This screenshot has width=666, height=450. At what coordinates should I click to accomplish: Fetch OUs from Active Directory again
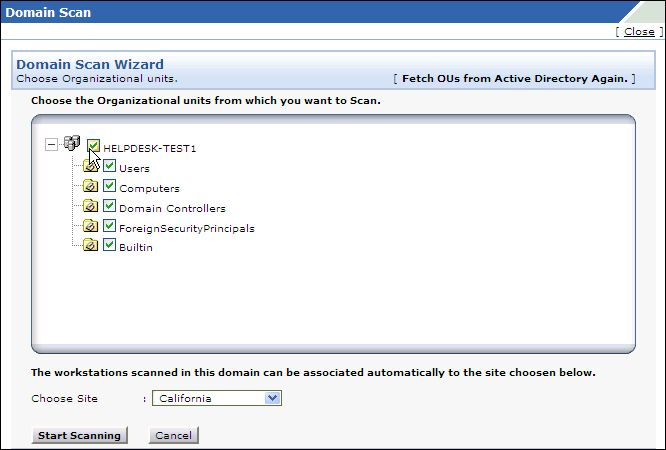coord(514,78)
